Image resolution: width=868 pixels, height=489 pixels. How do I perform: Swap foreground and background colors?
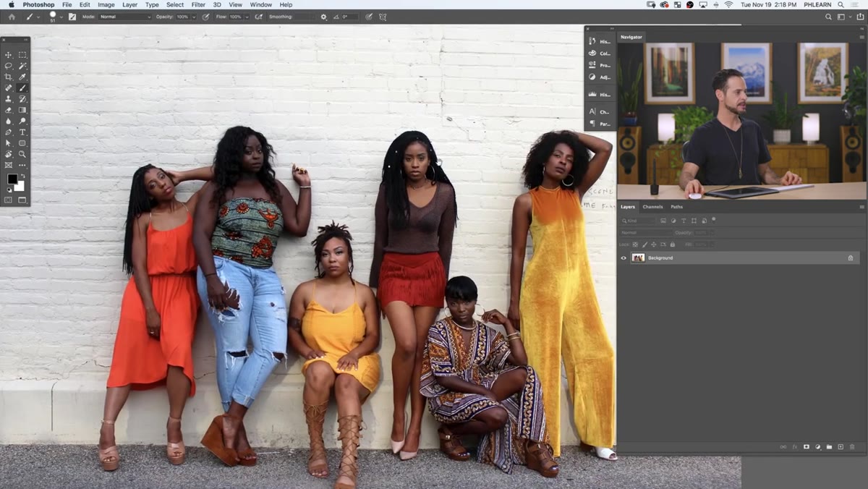[x=22, y=176]
